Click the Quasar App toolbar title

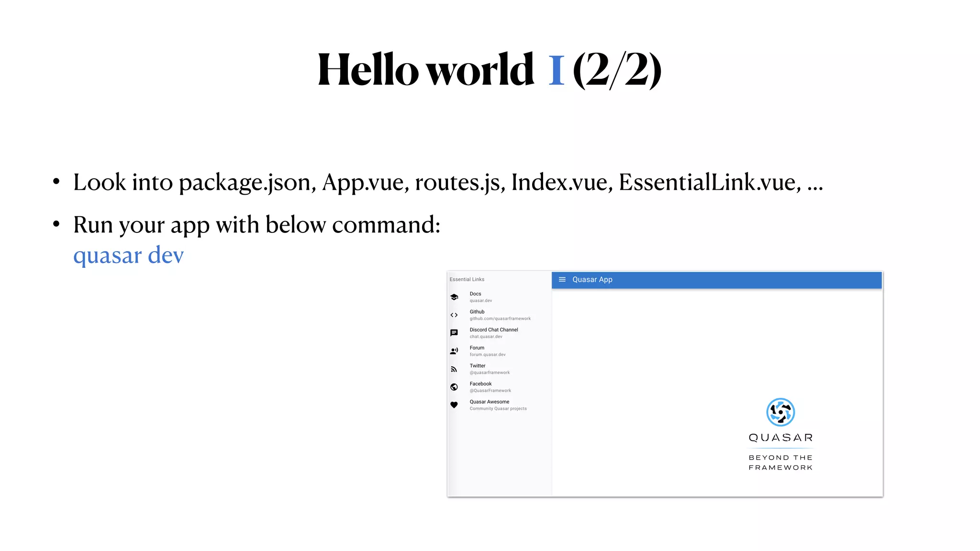(x=592, y=280)
